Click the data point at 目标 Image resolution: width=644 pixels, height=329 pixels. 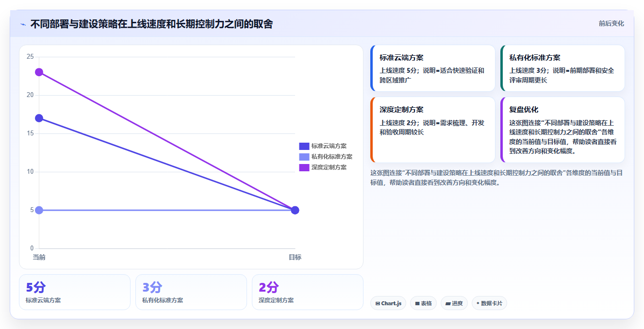[295, 210]
